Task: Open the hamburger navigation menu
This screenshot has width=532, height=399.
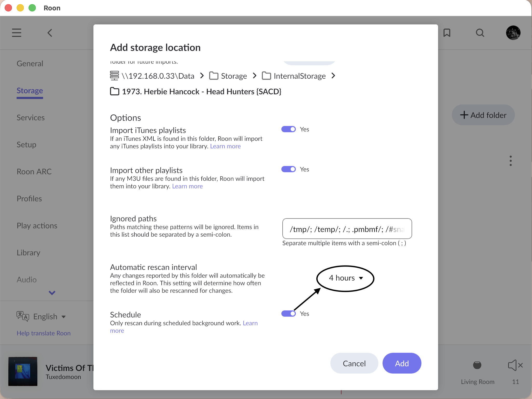Action: (17, 33)
